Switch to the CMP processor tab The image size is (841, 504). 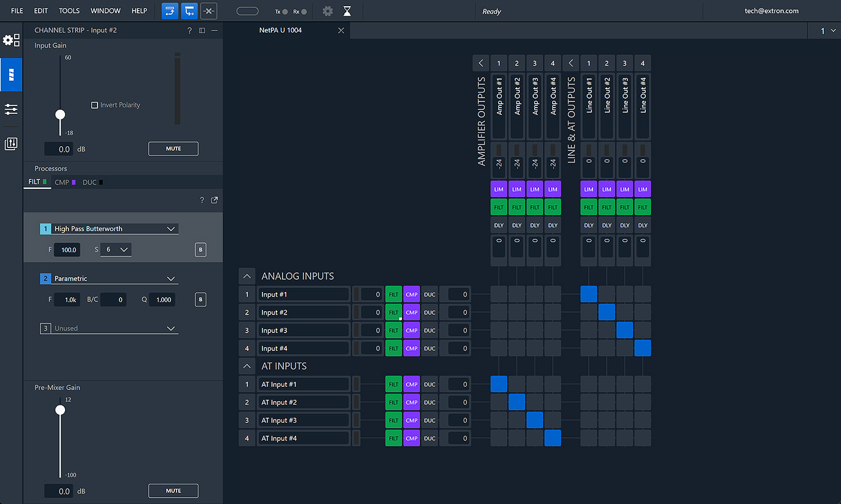65,182
